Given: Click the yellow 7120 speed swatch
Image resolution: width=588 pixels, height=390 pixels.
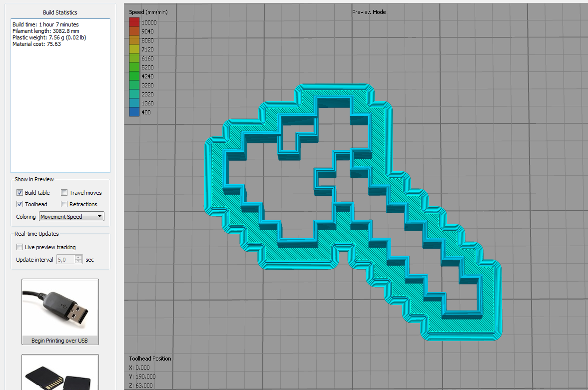Looking at the screenshot, I should [134, 49].
